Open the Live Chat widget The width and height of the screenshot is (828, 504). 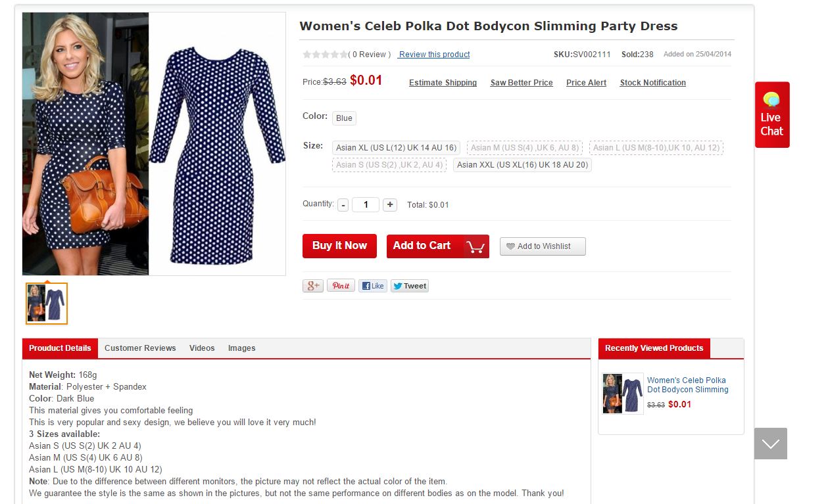pos(772,115)
